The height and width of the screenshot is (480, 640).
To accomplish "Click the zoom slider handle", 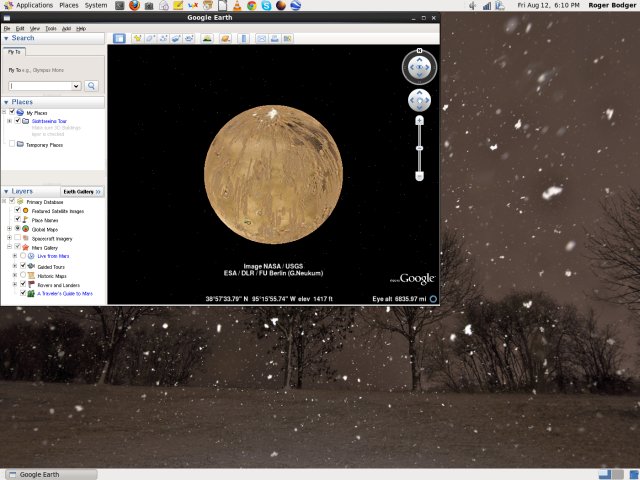I will (419, 148).
